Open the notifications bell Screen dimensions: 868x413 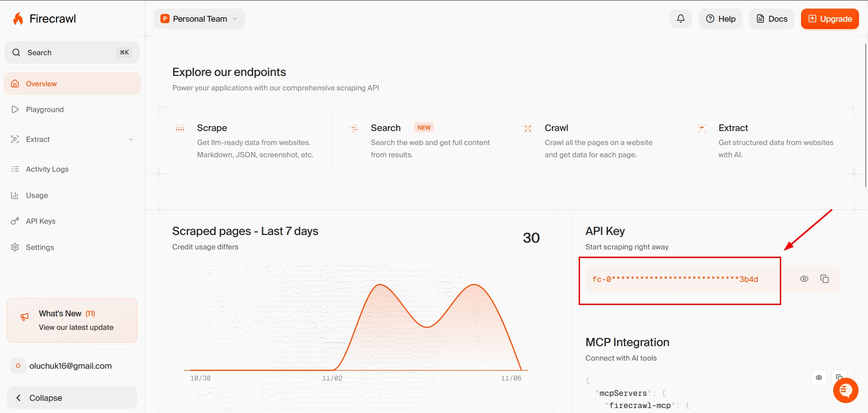[x=681, y=19]
